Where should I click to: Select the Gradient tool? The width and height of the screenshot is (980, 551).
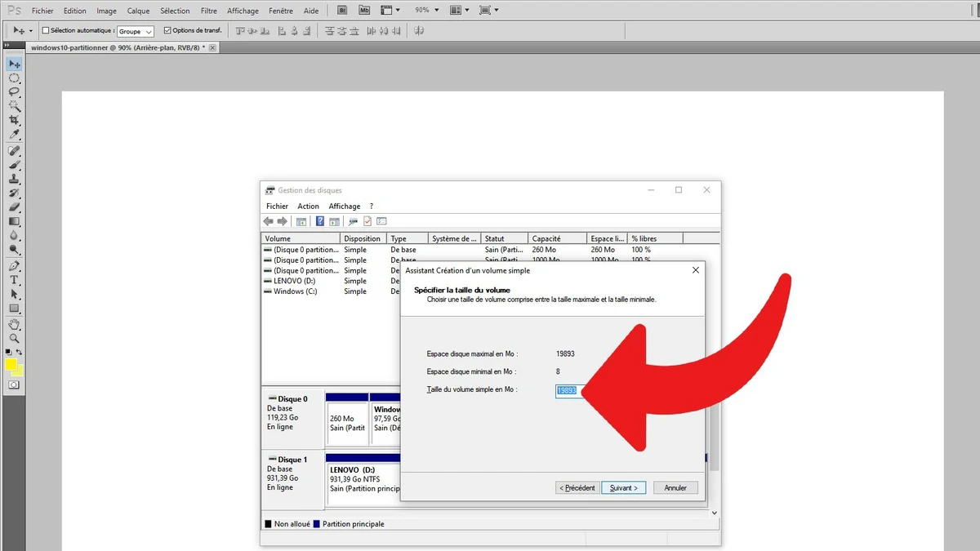14,221
